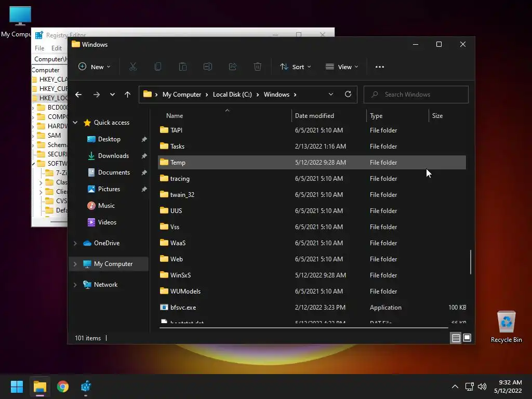
Task: Switch to large thumbnails view icon
Action: pos(467,338)
